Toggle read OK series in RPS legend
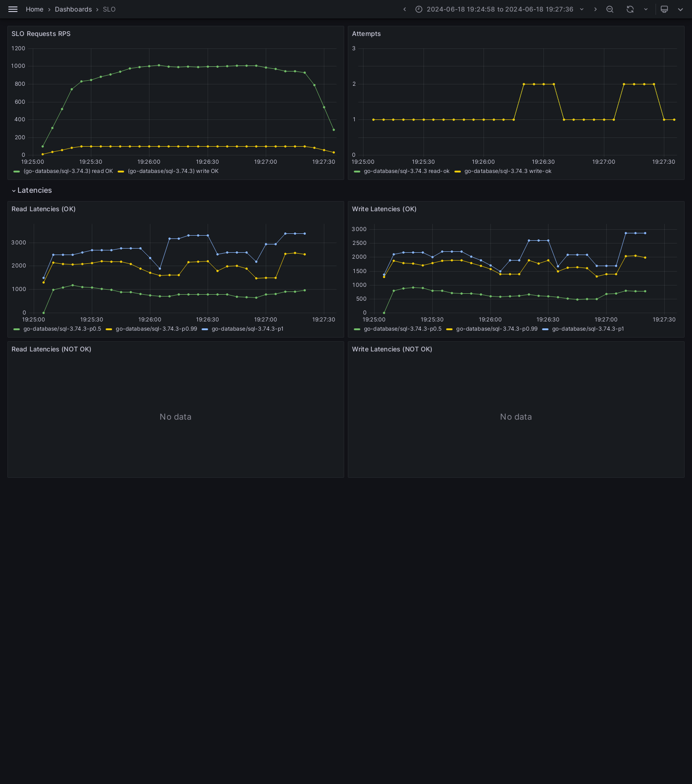This screenshot has height=784, width=692. tap(68, 171)
